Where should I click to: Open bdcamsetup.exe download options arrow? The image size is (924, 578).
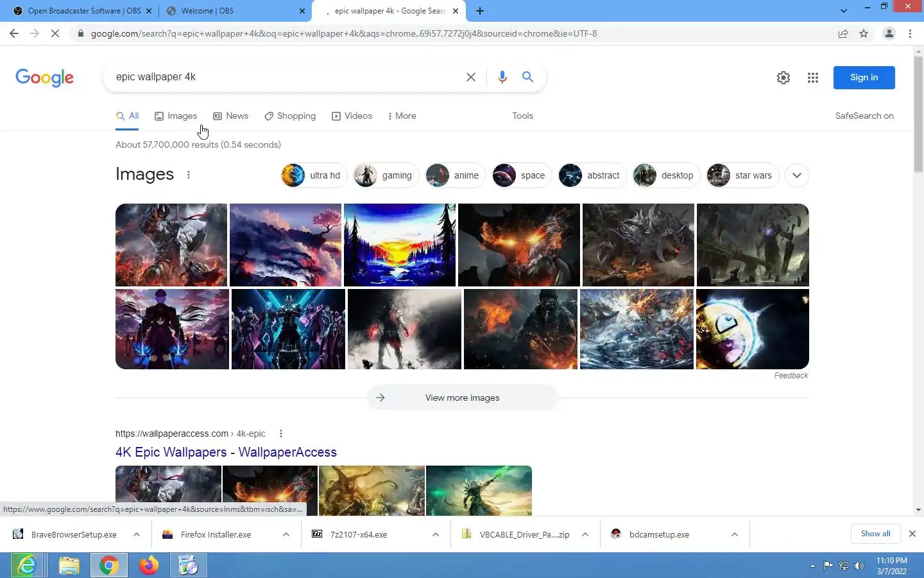click(x=734, y=534)
